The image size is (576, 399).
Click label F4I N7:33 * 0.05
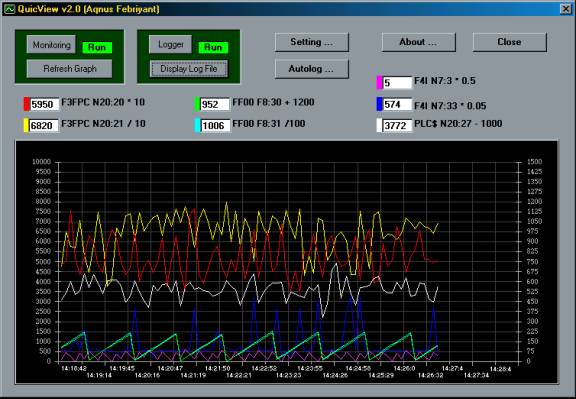point(450,106)
